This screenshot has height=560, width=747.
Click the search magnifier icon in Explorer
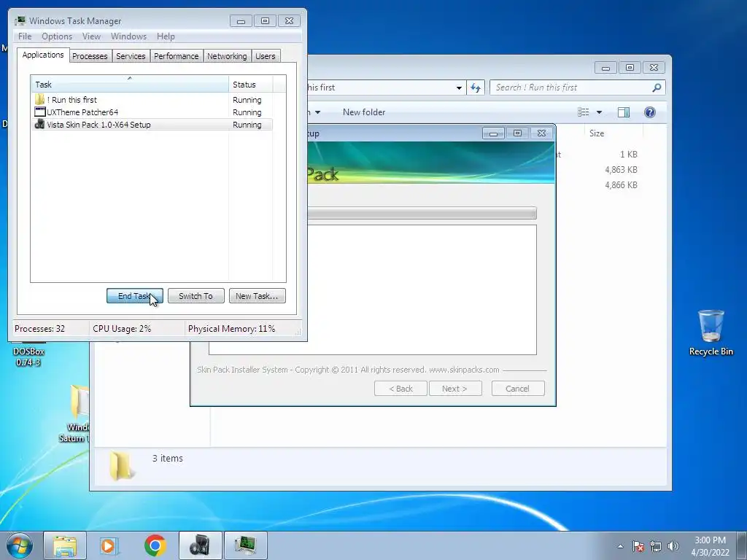click(657, 87)
